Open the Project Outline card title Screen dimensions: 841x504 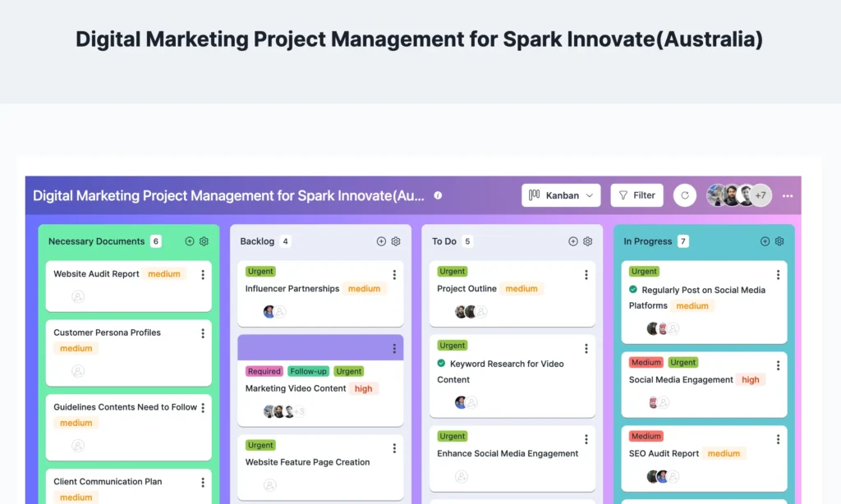point(466,288)
